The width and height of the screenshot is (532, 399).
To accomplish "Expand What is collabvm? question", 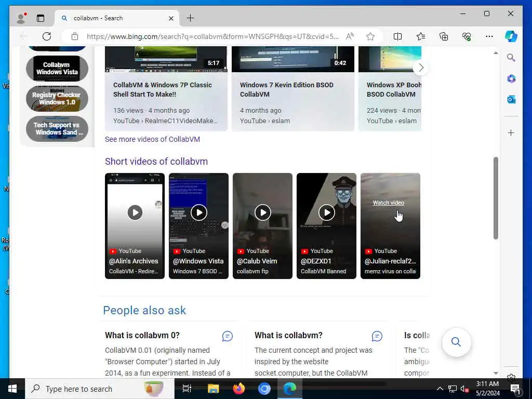I will (x=288, y=335).
